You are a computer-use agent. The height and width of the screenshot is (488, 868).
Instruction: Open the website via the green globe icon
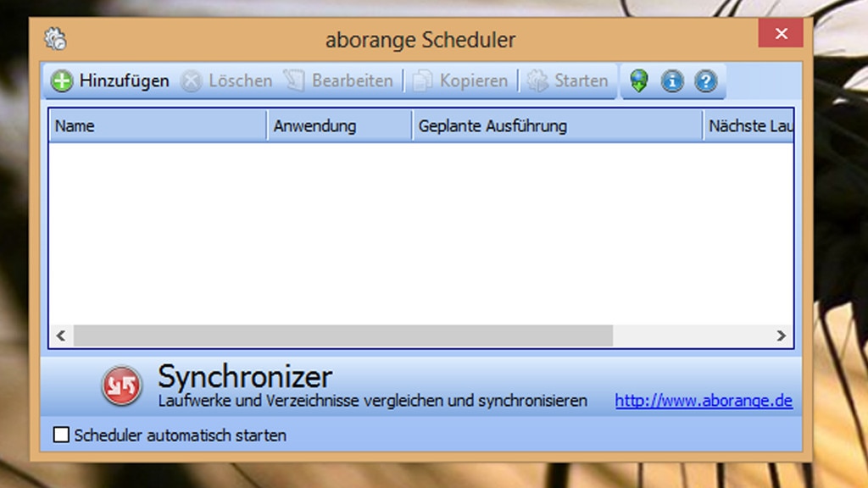click(x=639, y=80)
